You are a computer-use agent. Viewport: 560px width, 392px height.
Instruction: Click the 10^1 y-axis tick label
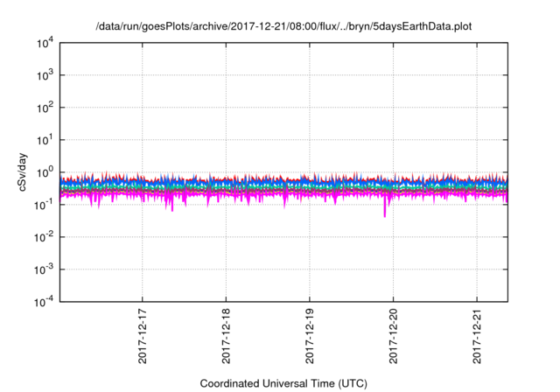[x=45, y=140]
